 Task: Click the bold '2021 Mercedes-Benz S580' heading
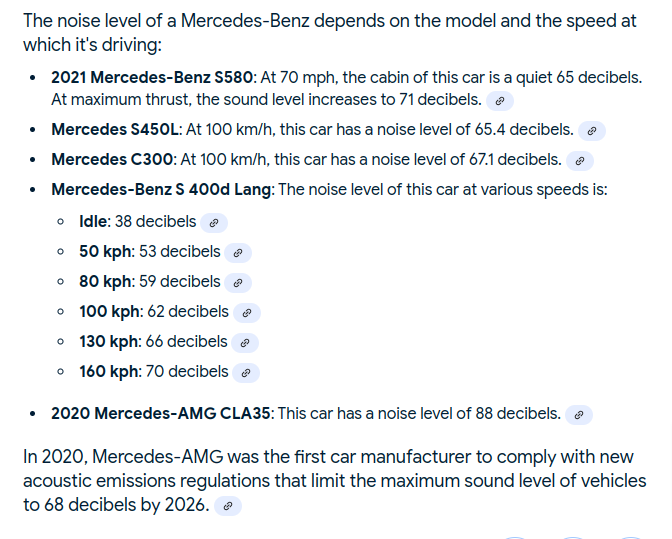[152, 78]
